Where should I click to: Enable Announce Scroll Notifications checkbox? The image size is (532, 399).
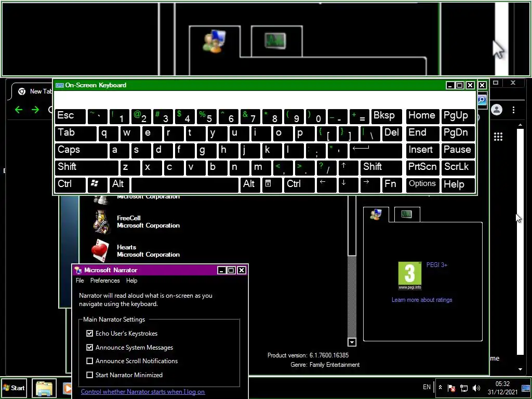tap(89, 361)
